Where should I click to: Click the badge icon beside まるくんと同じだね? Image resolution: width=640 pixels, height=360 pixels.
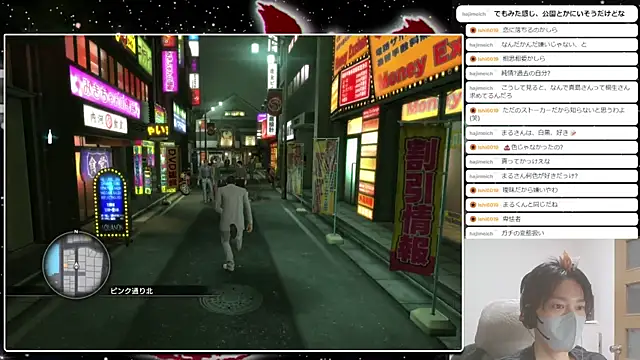473,204
